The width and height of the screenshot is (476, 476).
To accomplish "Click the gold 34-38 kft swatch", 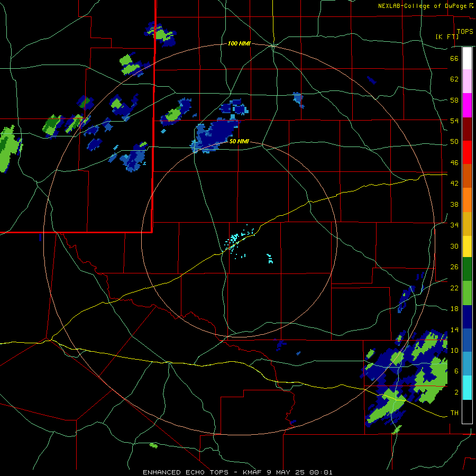I will [467, 224].
